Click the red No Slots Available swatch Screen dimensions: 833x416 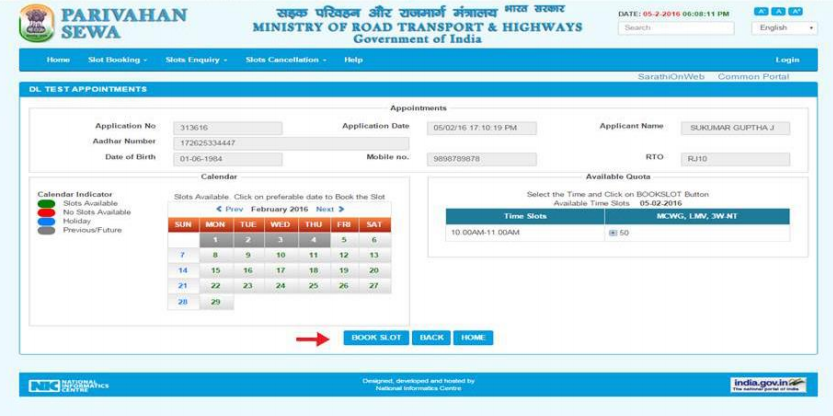click(46, 213)
